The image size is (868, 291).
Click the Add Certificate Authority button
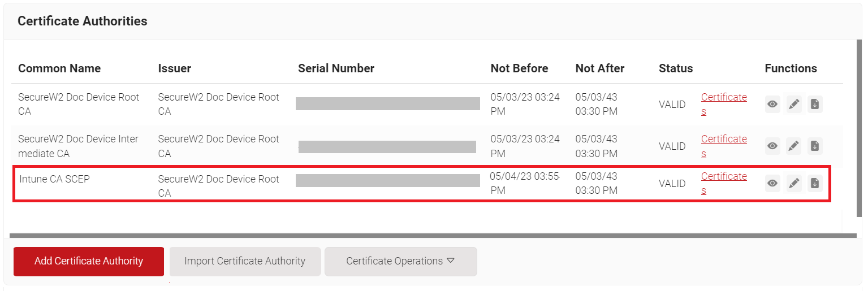(89, 261)
